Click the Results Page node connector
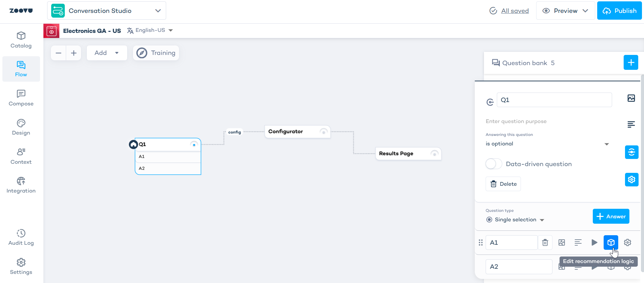The image size is (644, 283). tap(434, 154)
